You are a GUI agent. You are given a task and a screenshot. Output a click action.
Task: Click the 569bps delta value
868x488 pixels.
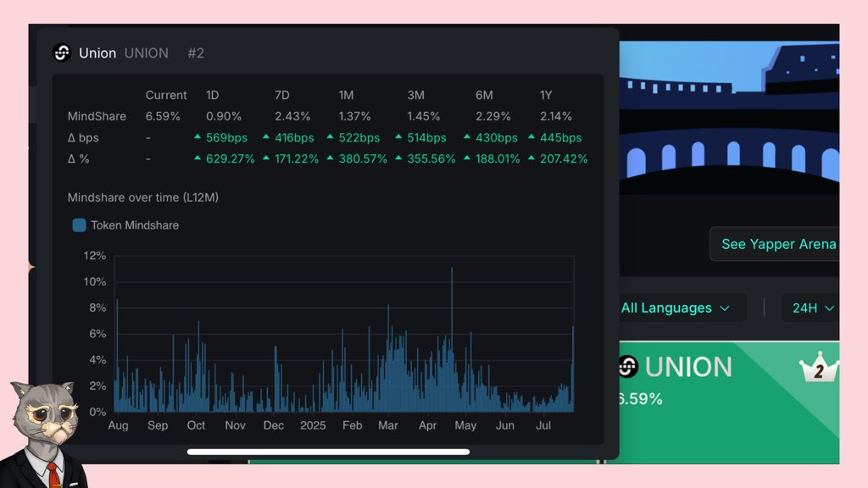click(x=226, y=138)
